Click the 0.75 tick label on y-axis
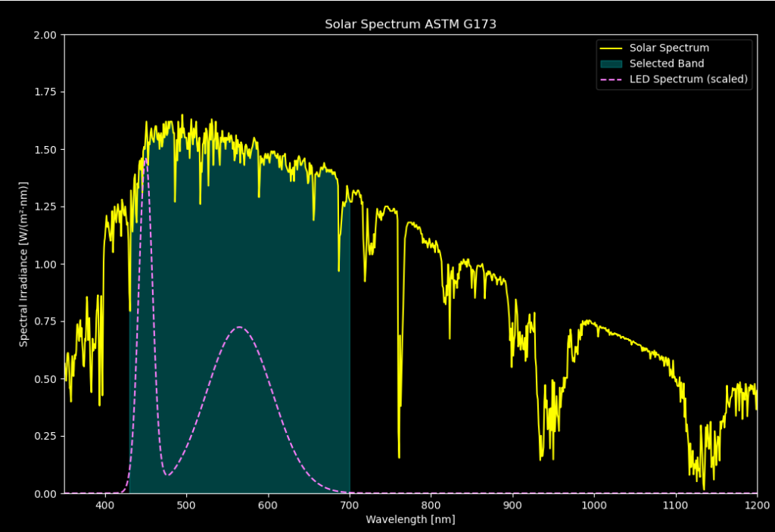The height and width of the screenshot is (532, 775). 45,322
